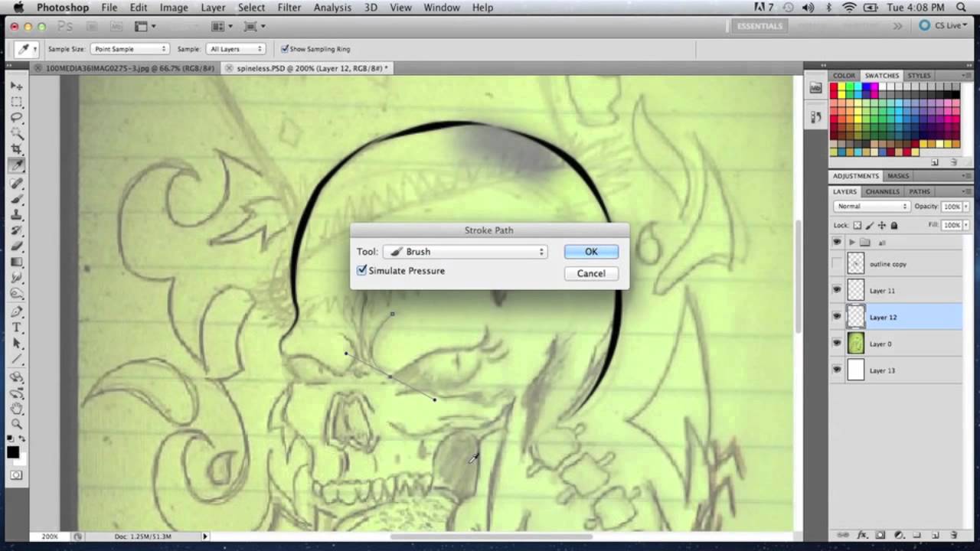The image size is (980, 551).
Task: Hide Layer 11 visibility eye
Action: coord(836,291)
